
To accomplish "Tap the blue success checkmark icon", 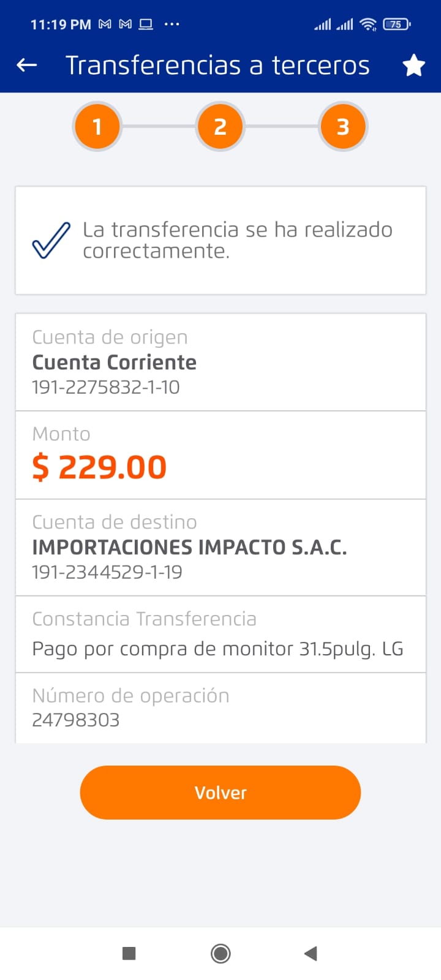I will (x=51, y=240).
